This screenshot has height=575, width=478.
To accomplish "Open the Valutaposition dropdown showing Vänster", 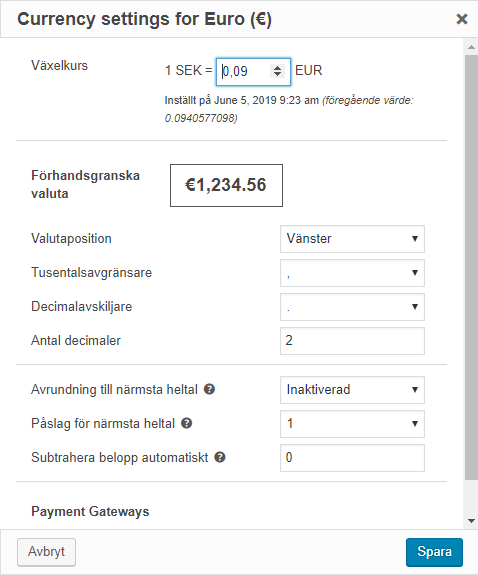I will coord(352,239).
